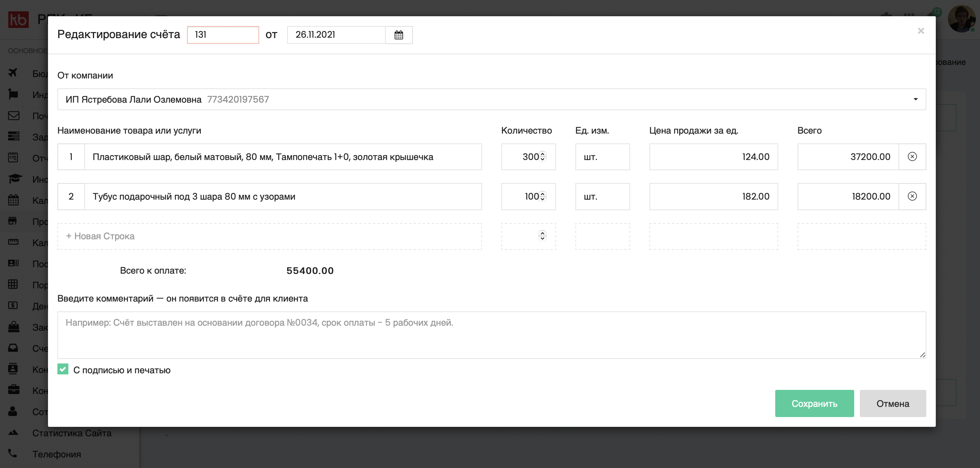
Task: Adjust quantity stepper for 300 шт. row
Action: point(543,157)
